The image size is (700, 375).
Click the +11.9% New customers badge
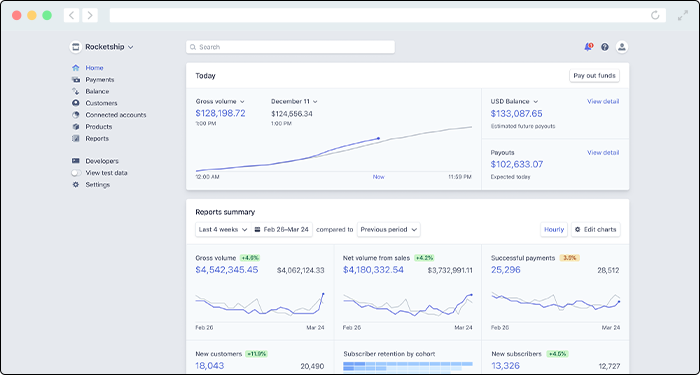coord(256,354)
